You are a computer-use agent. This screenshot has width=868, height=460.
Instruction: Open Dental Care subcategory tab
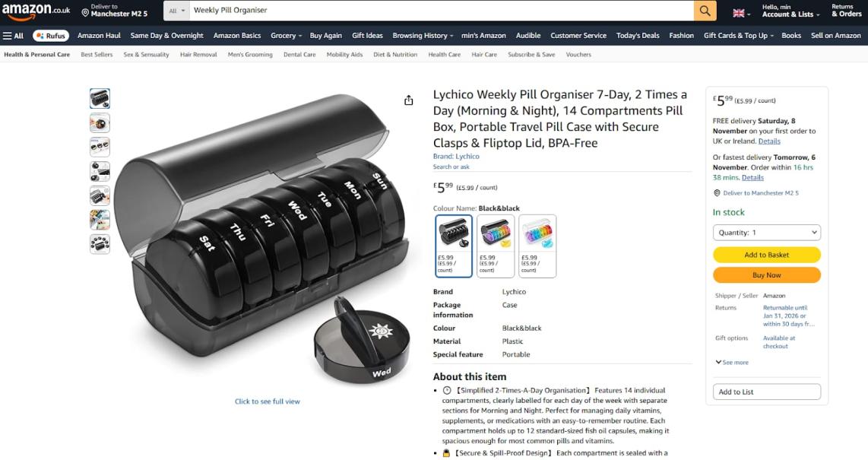(299, 54)
